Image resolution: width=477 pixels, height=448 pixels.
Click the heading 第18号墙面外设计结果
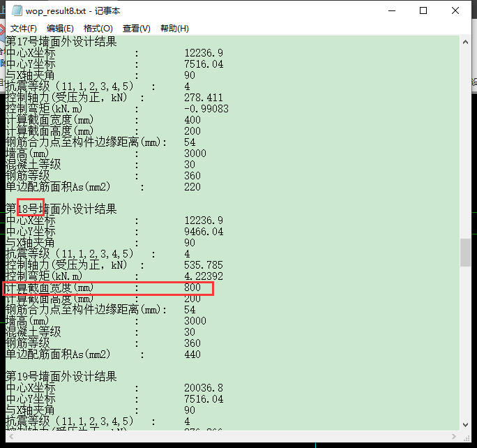[x=61, y=209]
